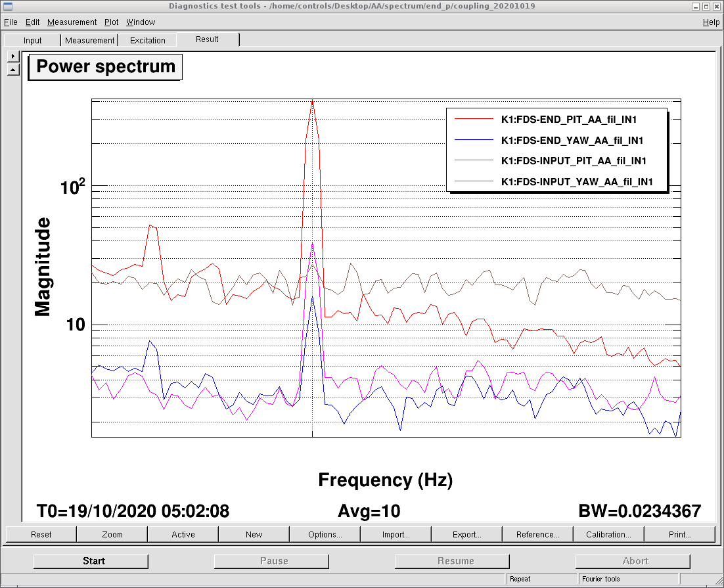The height and width of the screenshot is (588, 724).
Task: Open the Window menu
Action: click(141, 22)
